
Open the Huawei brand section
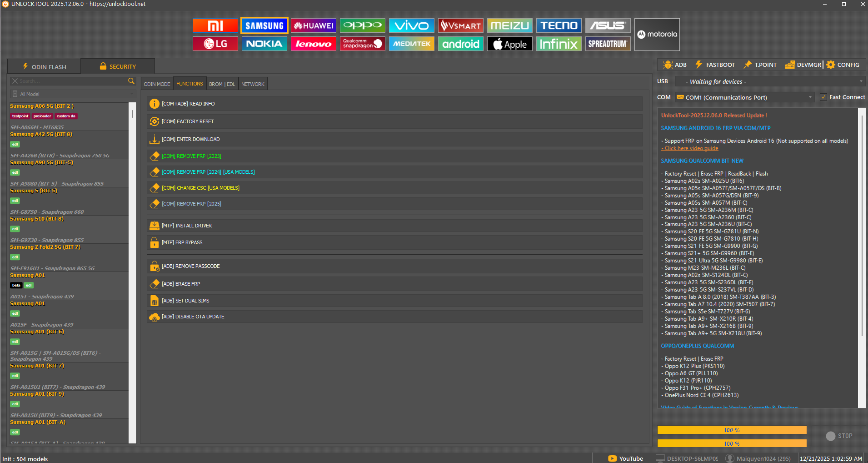pyautogui.click(x=313, y=25)
